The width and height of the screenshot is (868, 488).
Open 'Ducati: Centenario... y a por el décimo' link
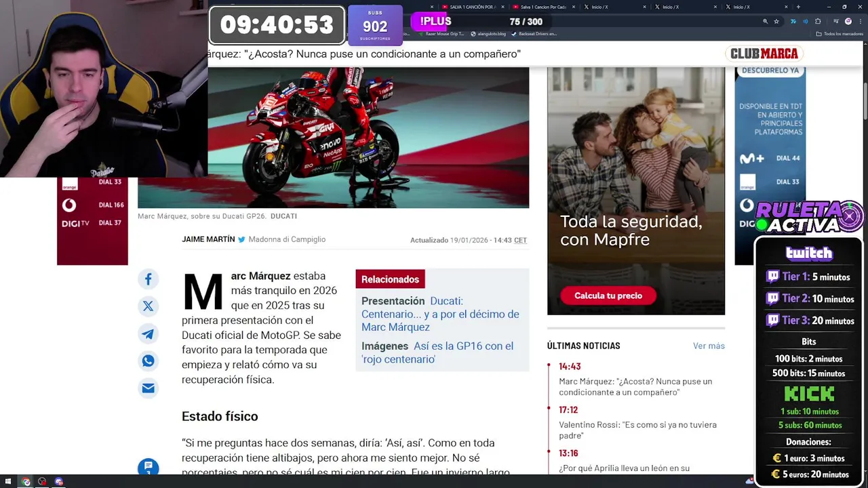[x=440, y=314]
